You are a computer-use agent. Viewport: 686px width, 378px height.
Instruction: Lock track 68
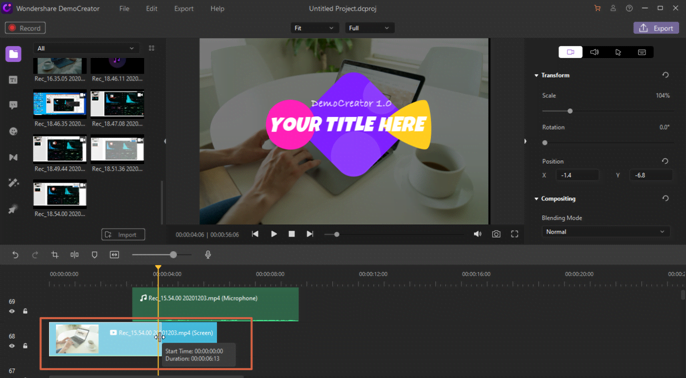tap(25, 346)
